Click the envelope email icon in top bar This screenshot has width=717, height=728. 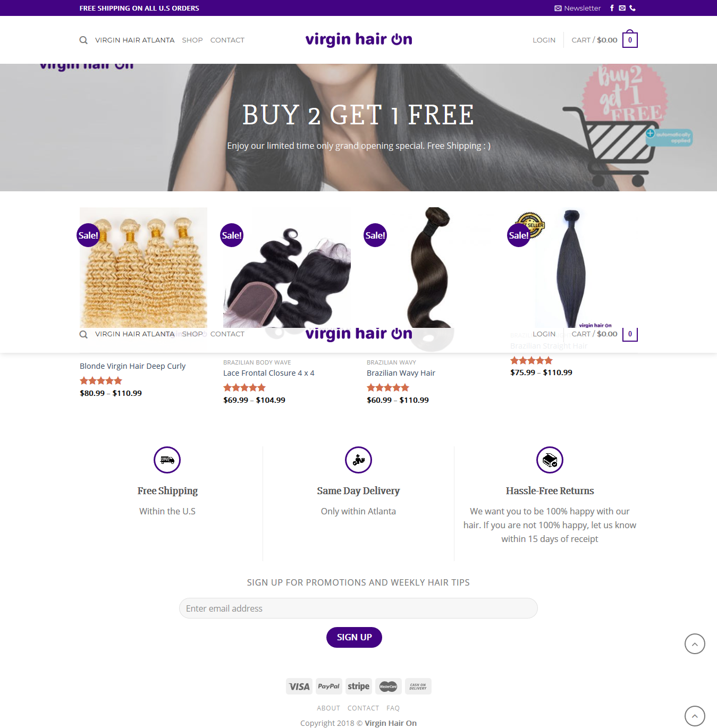[622, 8]
